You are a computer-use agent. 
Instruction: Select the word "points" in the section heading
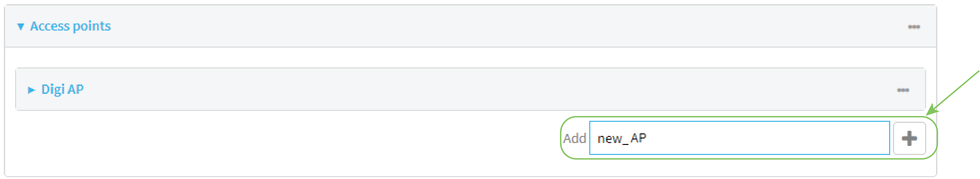click(92, 27)
